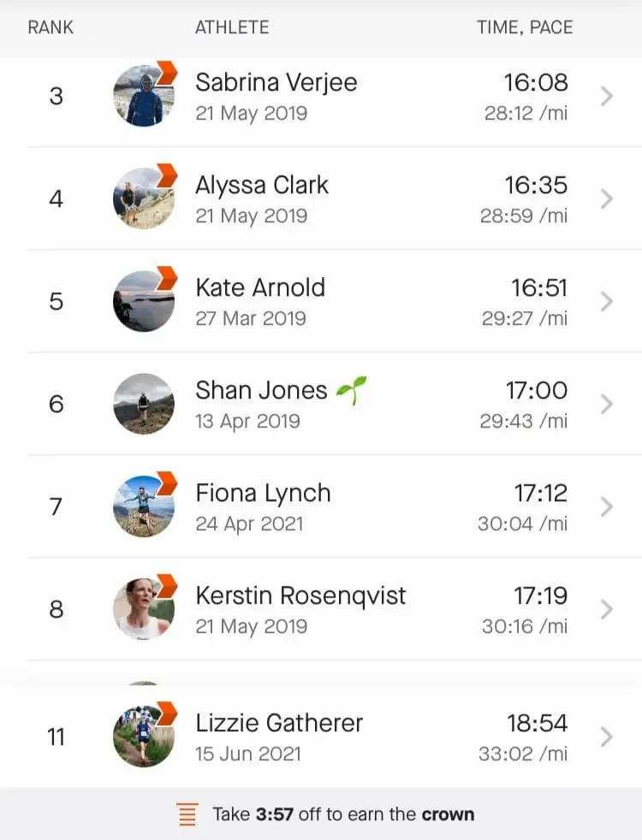Screen dimensions: 642x840
Task: Open Lizzie Gatherer's profile photo
Action: tap(143, 736)
